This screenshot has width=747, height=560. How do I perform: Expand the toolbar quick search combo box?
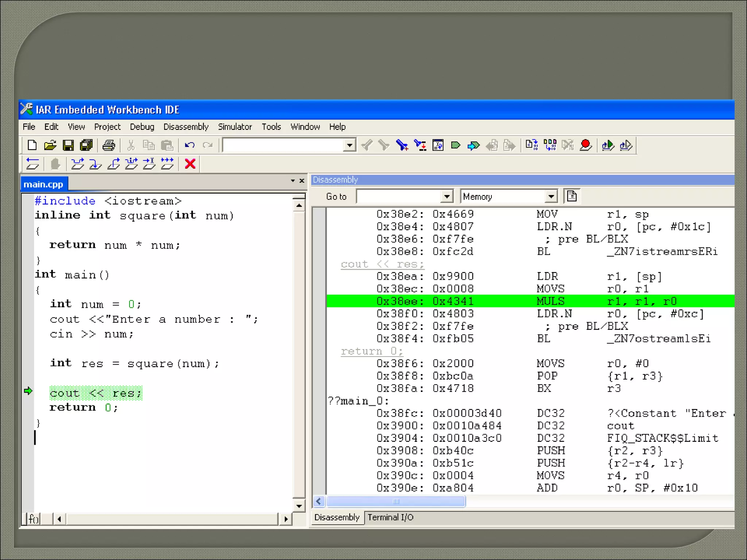coord(350,145)
